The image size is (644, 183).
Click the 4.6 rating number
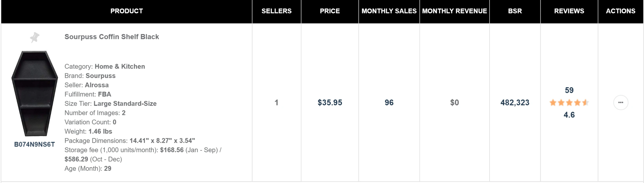(569, 115)
